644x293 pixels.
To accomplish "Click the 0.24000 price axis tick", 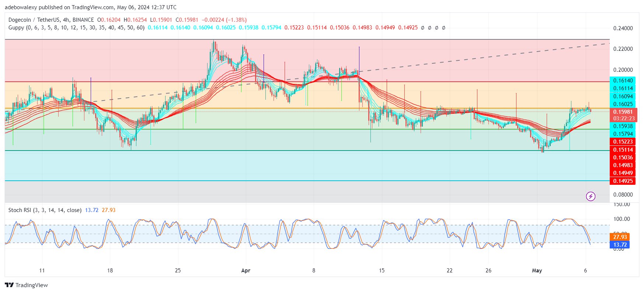I will coord(623,28).
